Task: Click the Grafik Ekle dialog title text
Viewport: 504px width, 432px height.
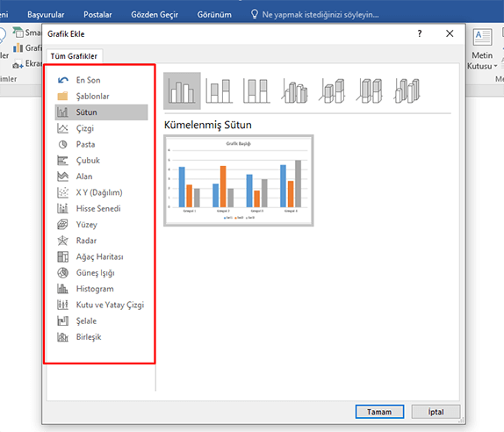Action: [66, 34]
